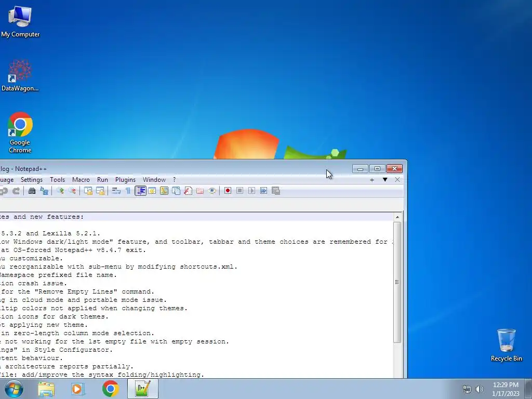
Task: Click the volume speaker tray icon
Action: pos(479,389)
